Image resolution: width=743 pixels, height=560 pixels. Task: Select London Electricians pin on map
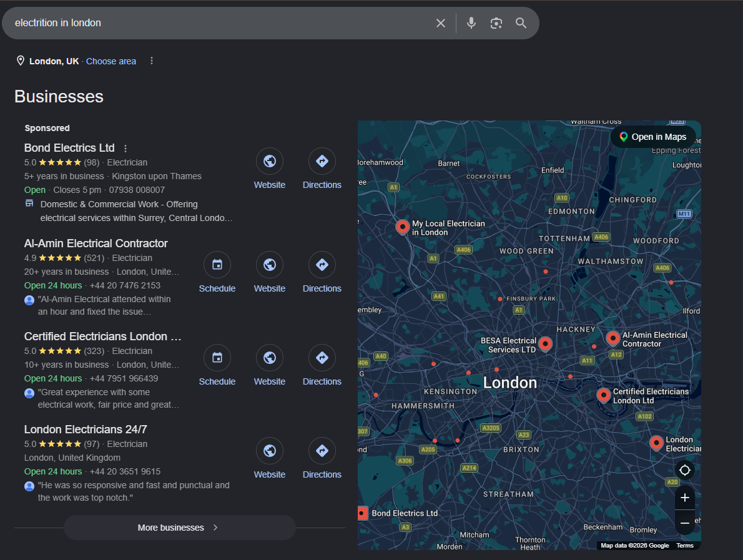pos(656,443)
